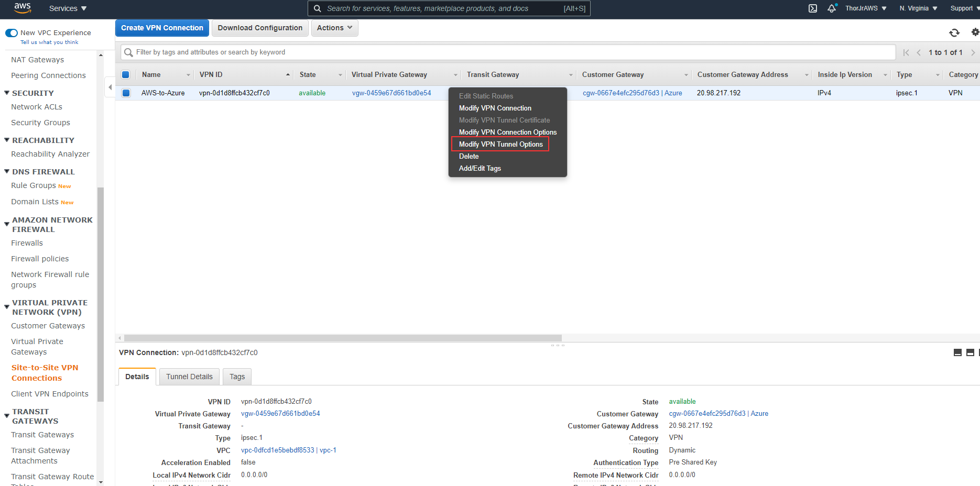Toggle the select-all header checkbox
This screenshot has width=980, height=486.
(x=126, y=74)
